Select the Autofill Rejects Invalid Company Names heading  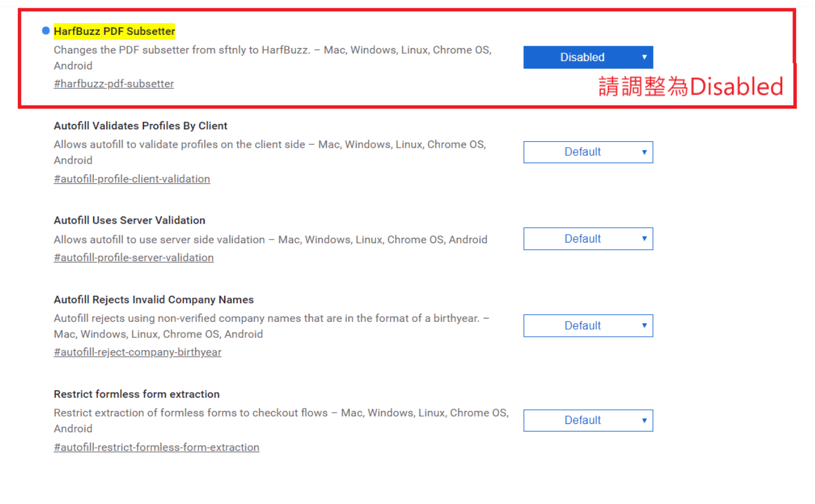[154, 299]
